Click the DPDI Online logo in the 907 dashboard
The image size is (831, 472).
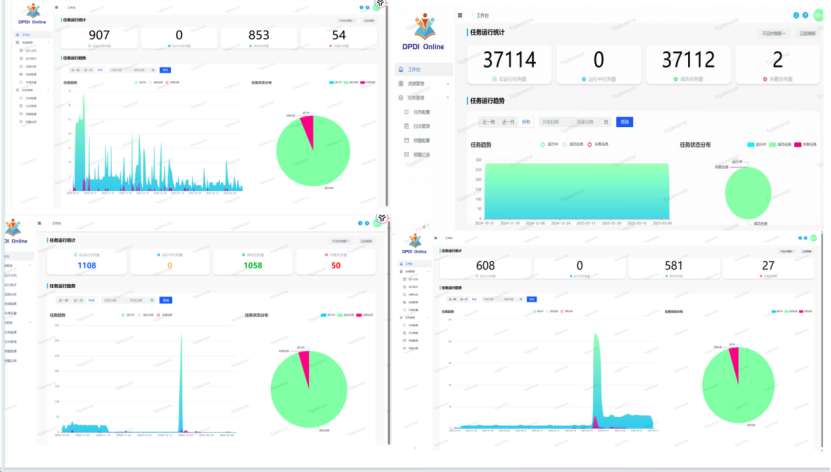(x=32, y=14)
